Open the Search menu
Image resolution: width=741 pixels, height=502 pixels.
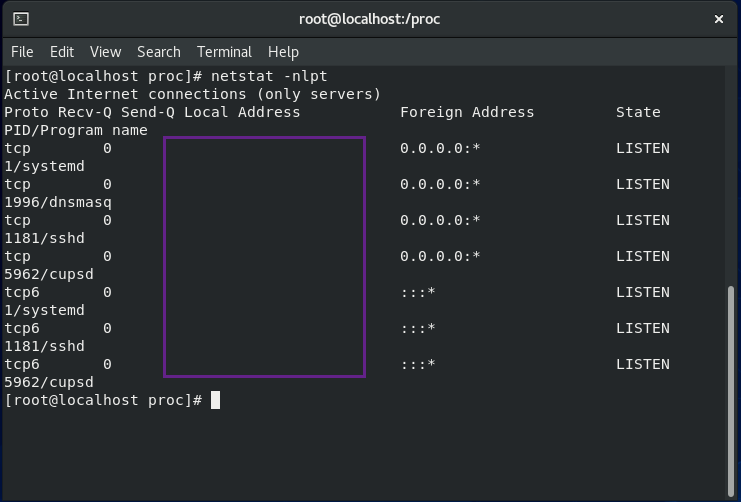pyautogui.click(x=159, y=52)
